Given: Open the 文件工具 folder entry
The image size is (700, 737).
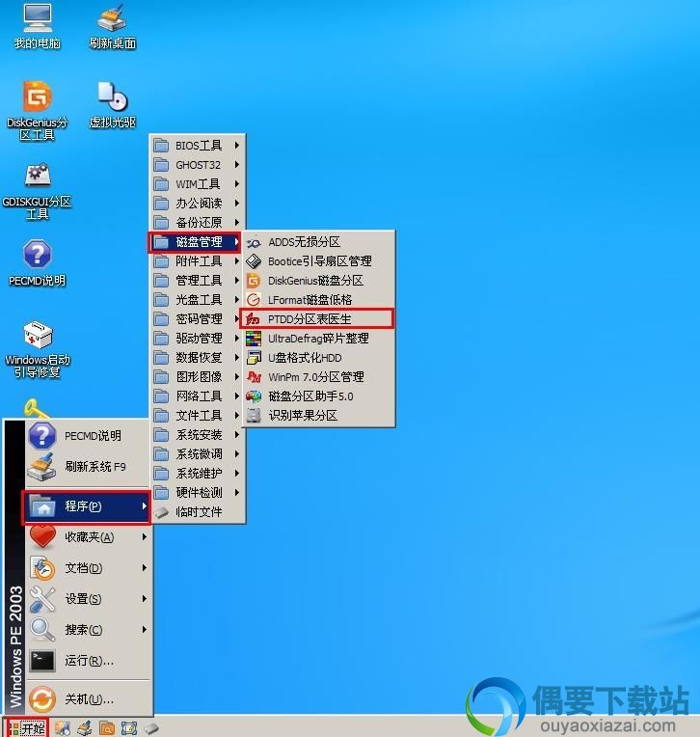Looking at the screenshot, I should [x=198, y=415].
